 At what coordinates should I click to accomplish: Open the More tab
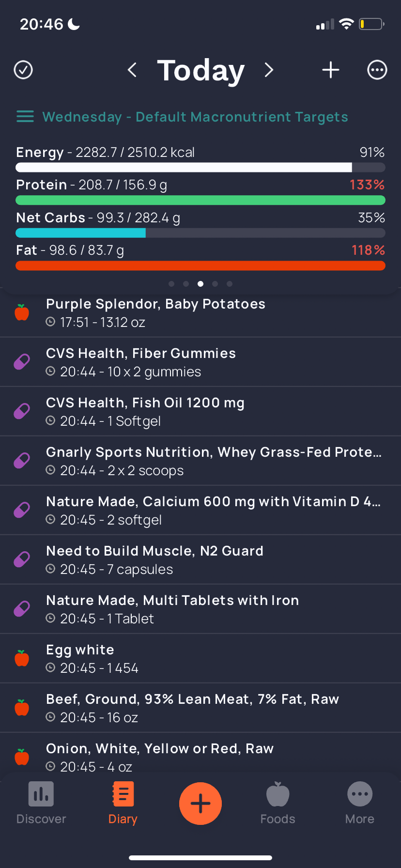360,803
